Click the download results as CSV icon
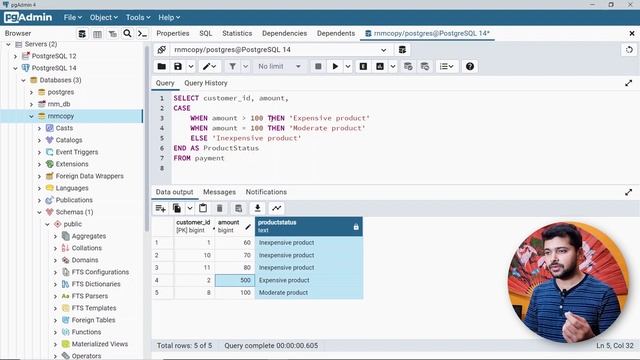The width and height of the screenshot is (640, 360). click(258, 208)
